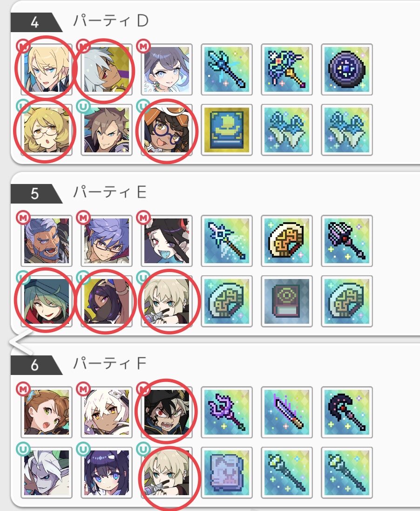
Task: Pick the white halberd weapon in Party E
Action: [227, 241]
